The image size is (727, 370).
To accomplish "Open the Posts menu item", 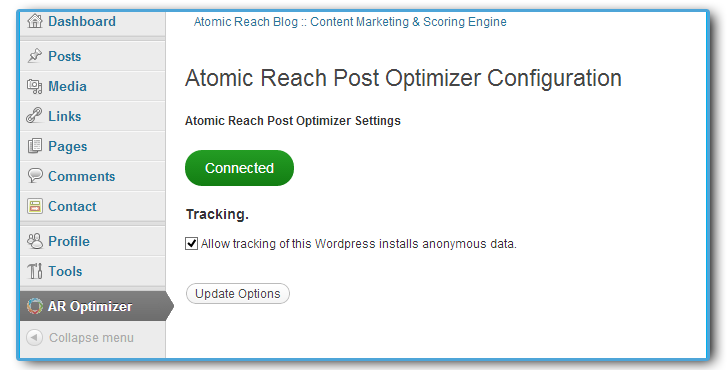I will point(93,56).
